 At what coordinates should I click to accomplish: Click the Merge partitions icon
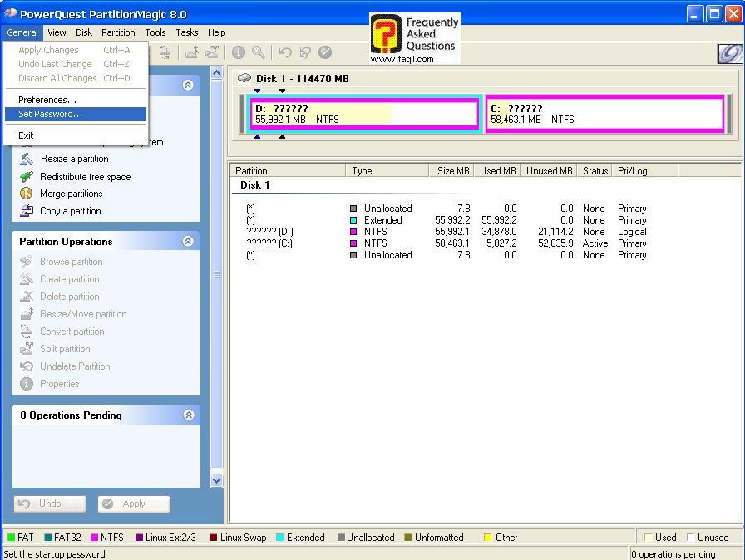click(27, 194)
